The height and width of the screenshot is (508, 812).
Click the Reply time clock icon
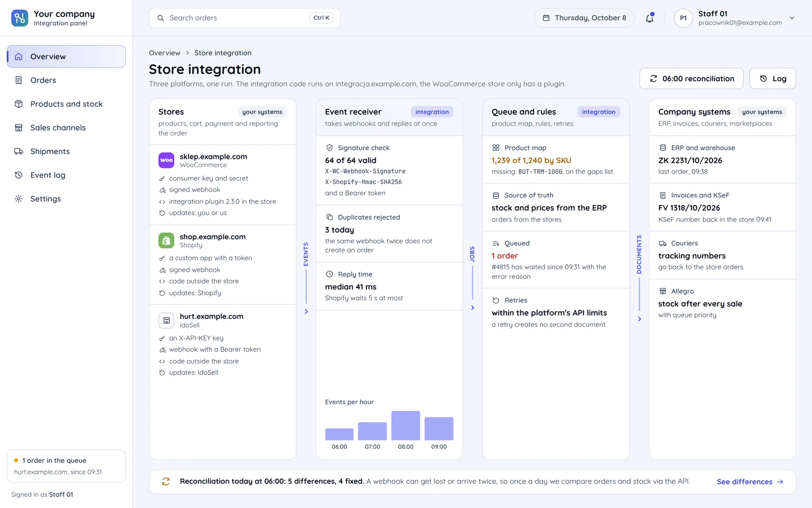[x=329, y=274]
